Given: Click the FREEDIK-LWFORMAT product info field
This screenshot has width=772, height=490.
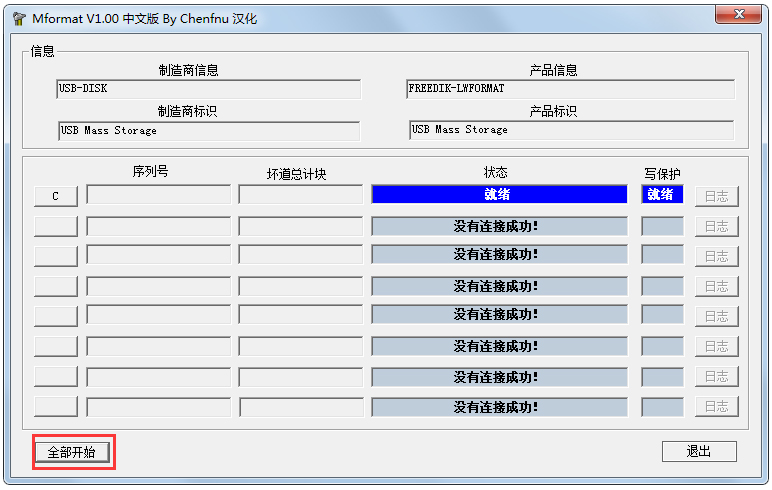Looking at the screenshot, I should (570, 89).
